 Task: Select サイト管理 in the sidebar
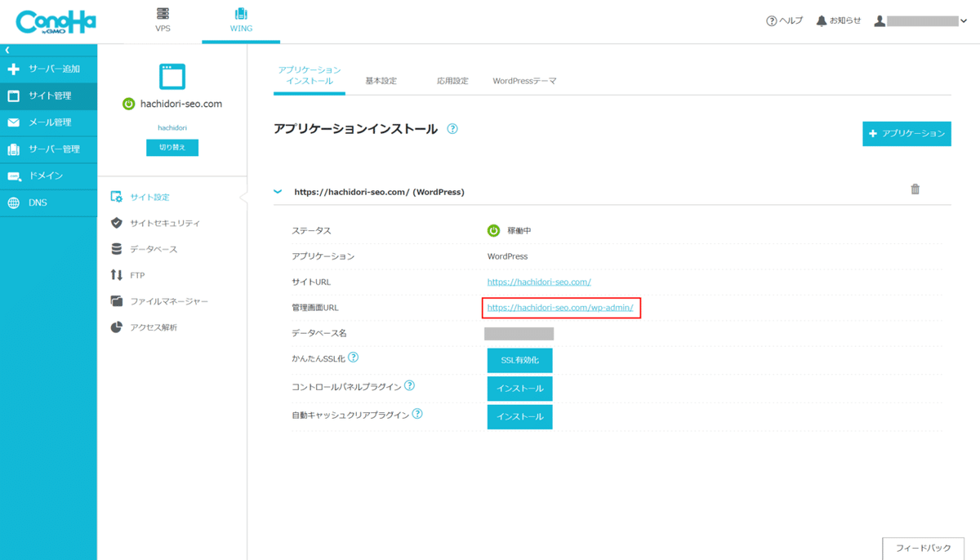point(48,96)
